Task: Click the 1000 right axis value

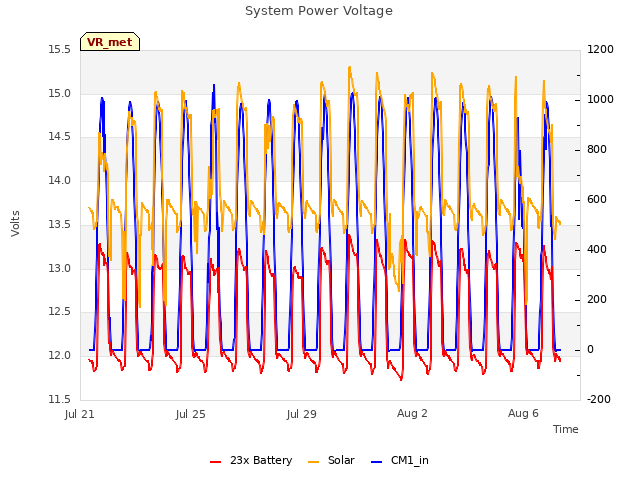Action: pos(600,100)
